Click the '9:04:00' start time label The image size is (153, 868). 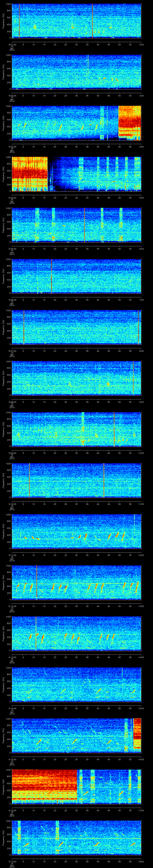click(12, 197)
